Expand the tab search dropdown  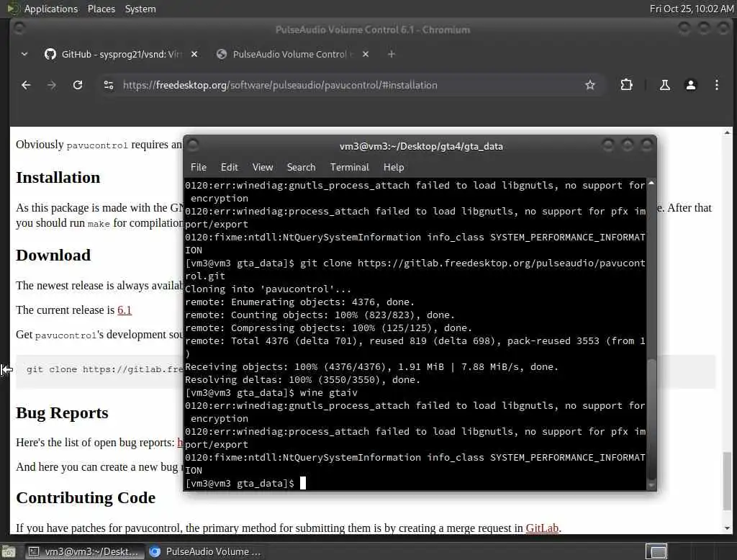24,54
